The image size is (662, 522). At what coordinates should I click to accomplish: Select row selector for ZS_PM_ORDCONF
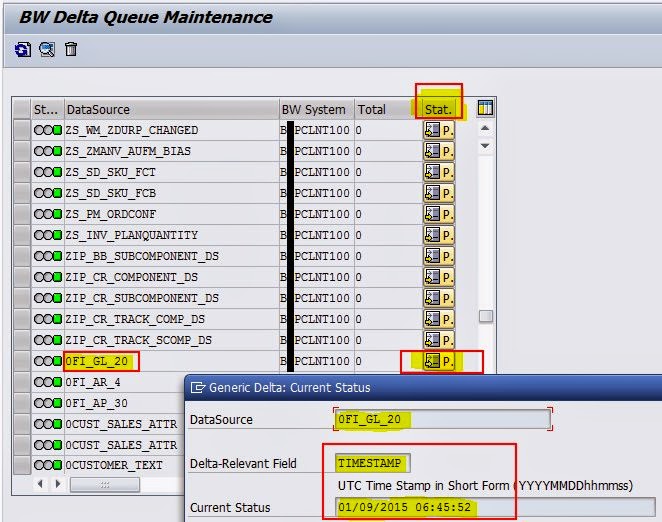22,214
